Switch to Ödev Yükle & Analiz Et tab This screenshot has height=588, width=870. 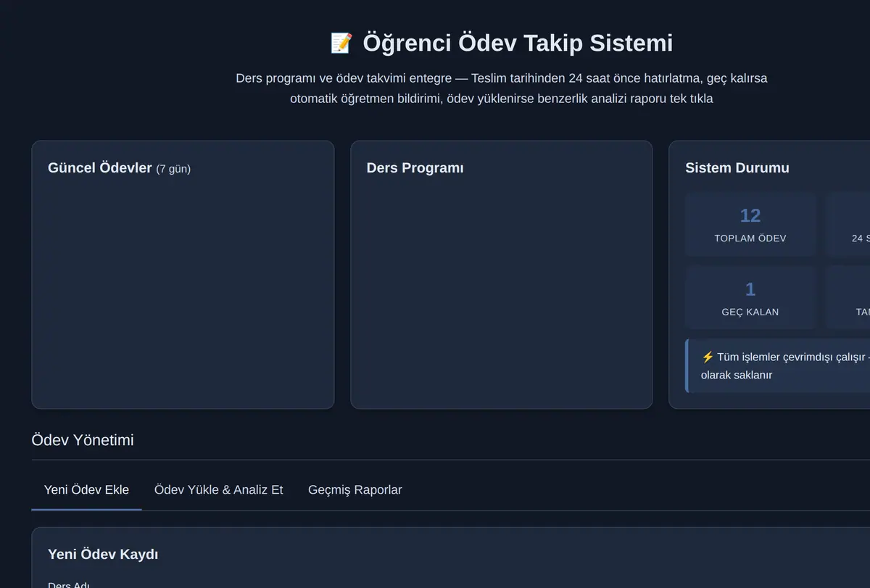pos(219,489)
